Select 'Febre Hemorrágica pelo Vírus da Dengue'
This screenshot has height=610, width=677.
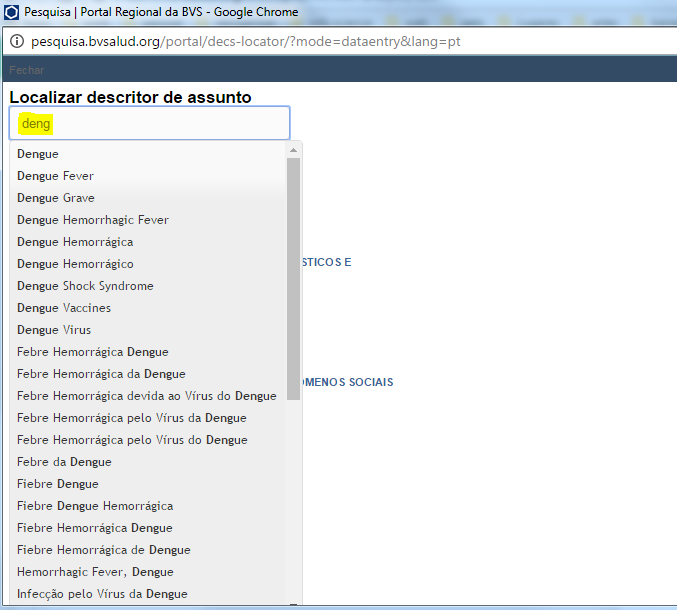148,418
